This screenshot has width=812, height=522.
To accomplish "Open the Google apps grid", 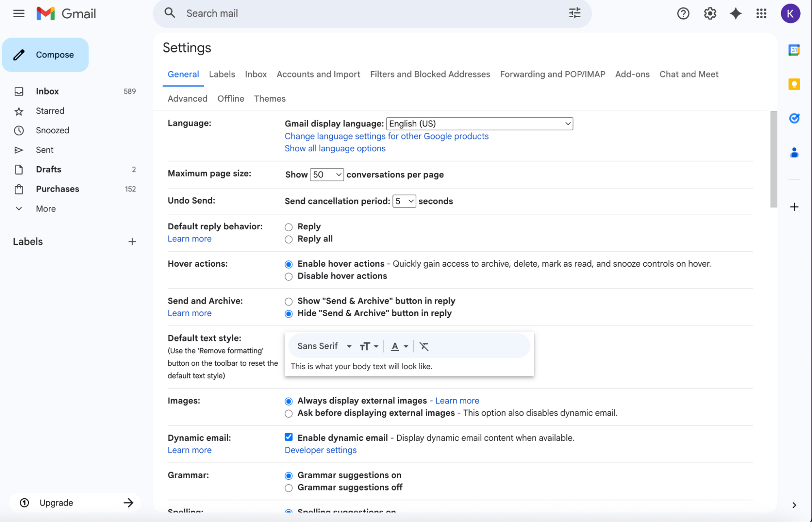I will pyautogui.click(x=761, y=13).
